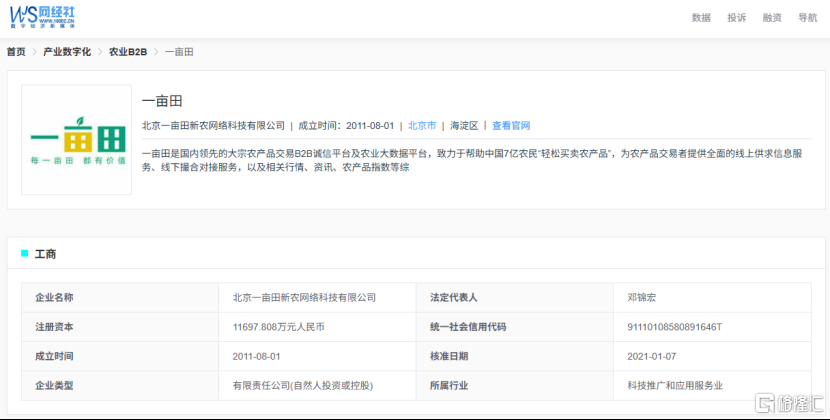Open the 一亩田 company logo image
The height and width of the screenshot is (420, 830).
(x=76, y=140)
